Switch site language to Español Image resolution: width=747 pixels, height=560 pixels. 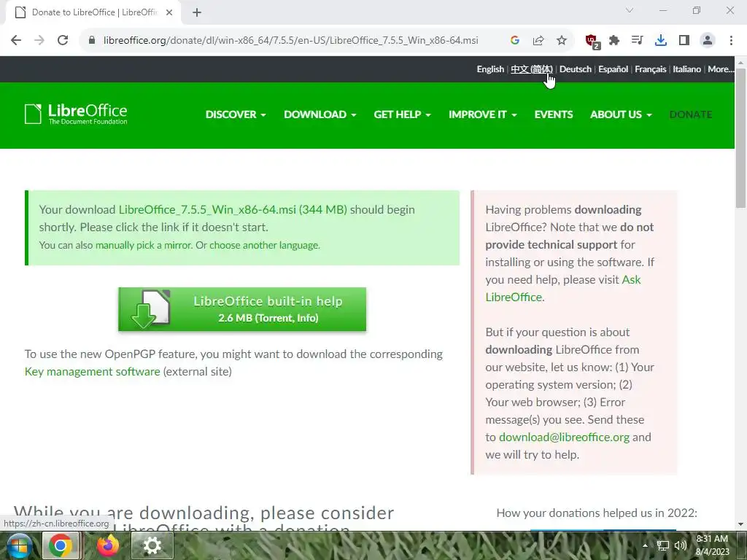click(x=613, y=69)
